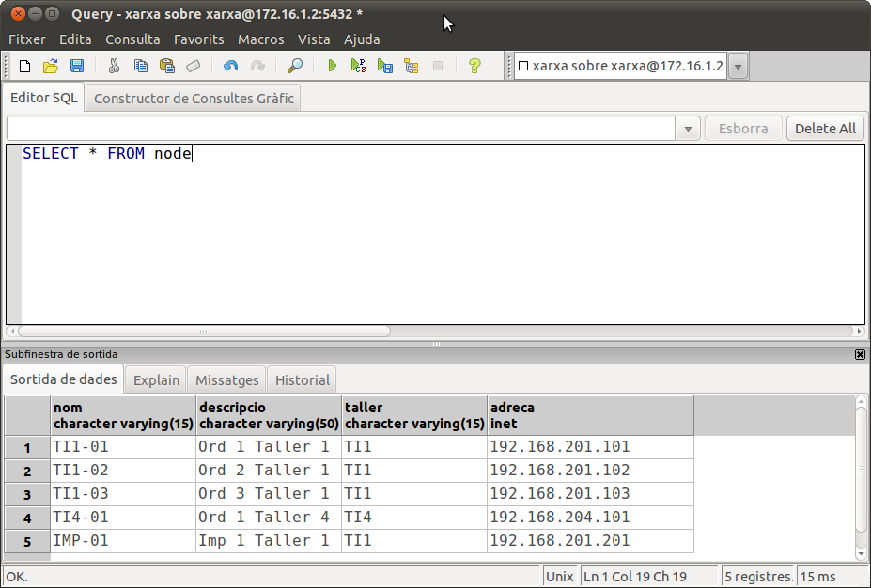The width and height of the screenshot is (871, 588).
Task: Click the Copy icon in toolbar
Action: click(141, 66)
